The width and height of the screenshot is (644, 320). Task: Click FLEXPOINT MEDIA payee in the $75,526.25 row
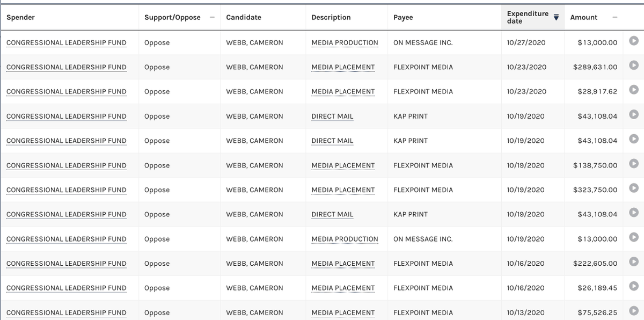(x=423, y=313)
